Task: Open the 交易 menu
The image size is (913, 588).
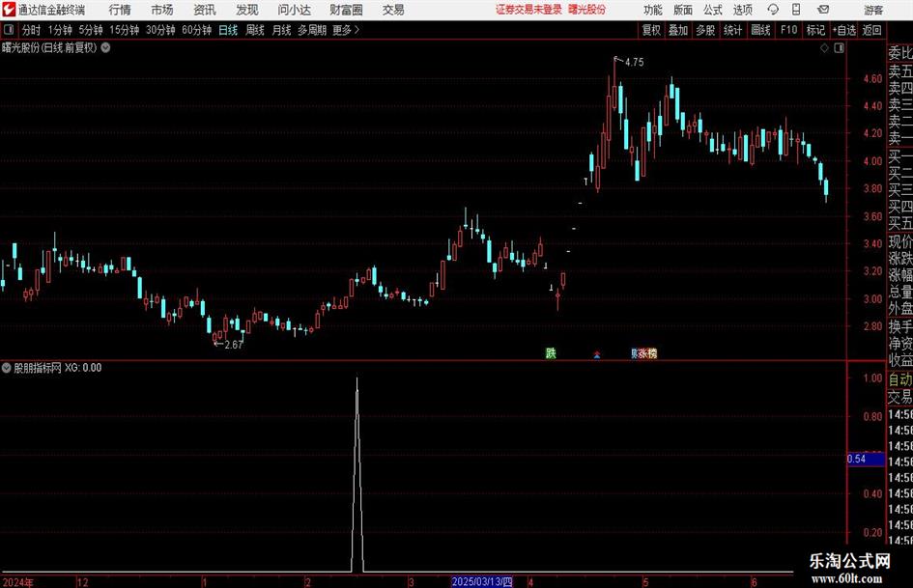Action: (393, 10)
